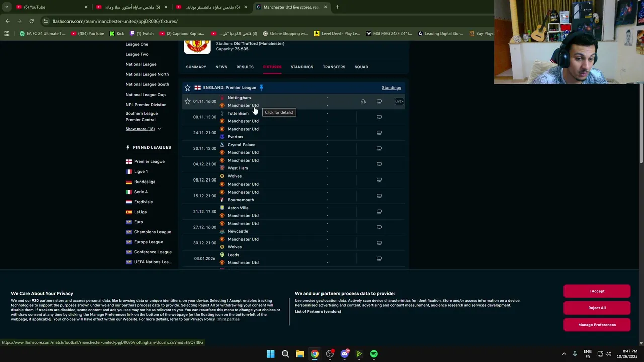The width and height of the screenshot is (644, 362).
Task: Open Kick bookmark in bookmarks bar
Action: pyautogui.click(x=116, y=34)
